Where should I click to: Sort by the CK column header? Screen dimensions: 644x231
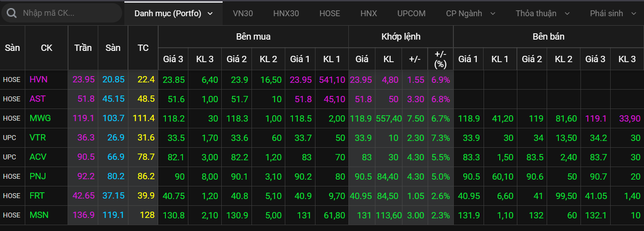coord(46,48)
